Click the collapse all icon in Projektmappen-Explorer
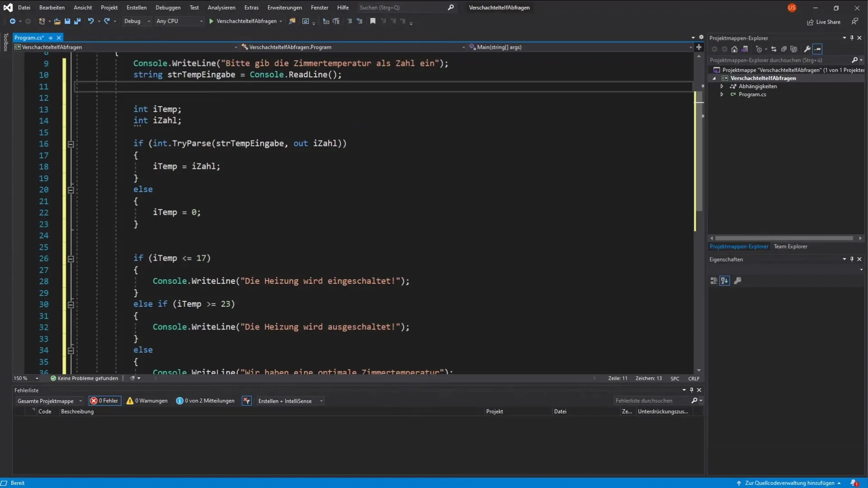The height and width of the screenshot is (488, 868). pyautogui.click(x=784, y=49)
